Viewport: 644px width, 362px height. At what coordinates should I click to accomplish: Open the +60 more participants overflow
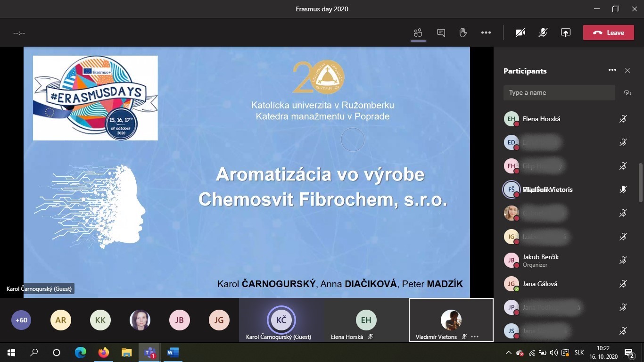pos(21,320)
